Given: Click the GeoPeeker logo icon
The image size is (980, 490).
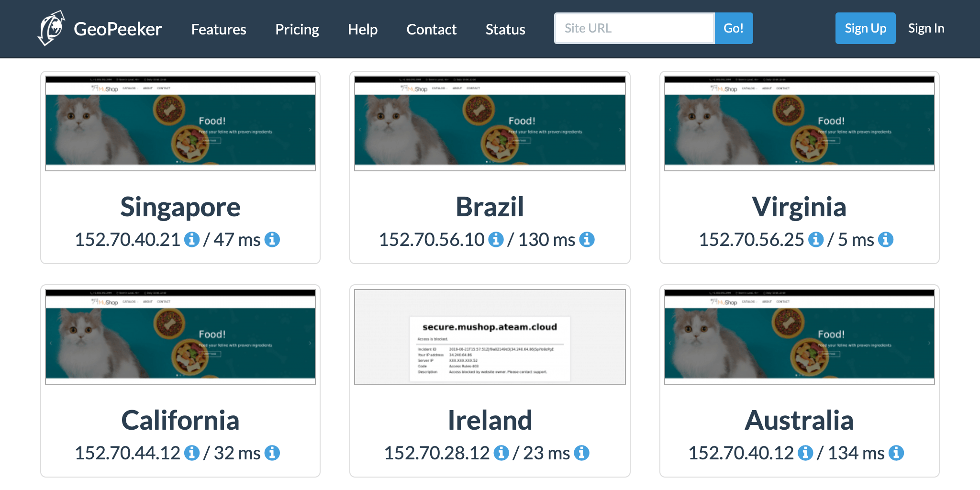Looking at the screenshot, I should point(51,29).
